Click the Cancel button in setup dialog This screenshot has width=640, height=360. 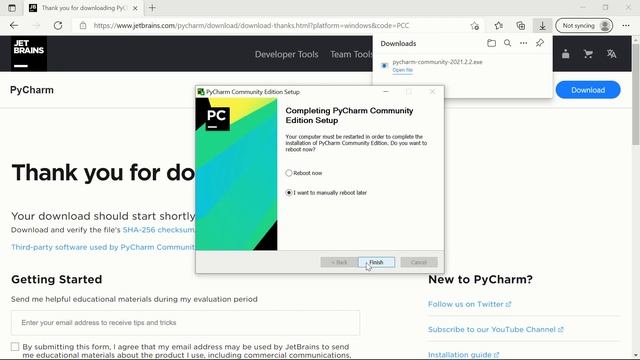coord(419,262)
